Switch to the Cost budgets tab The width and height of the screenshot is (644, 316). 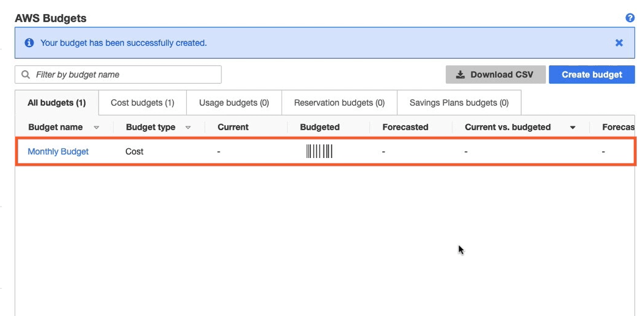pyautogui.click(x=143, y=103)
